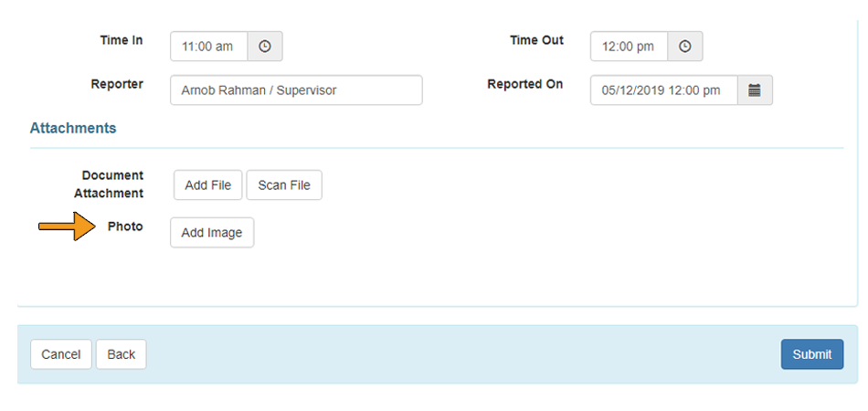This screenshot has height=411, width=868.
Task: Submit the form with the Submit button
Action: click(812, 354)
